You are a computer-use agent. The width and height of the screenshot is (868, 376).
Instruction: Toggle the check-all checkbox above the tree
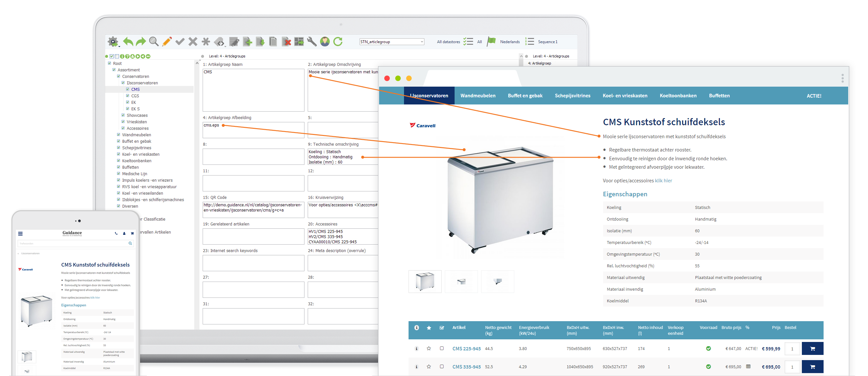112,56
